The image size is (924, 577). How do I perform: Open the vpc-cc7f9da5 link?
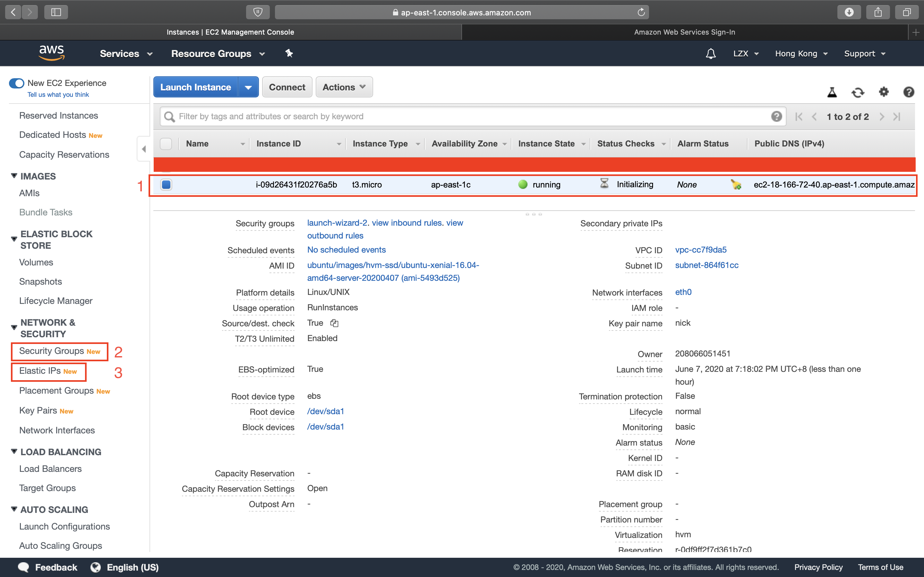tap(701, 250)
